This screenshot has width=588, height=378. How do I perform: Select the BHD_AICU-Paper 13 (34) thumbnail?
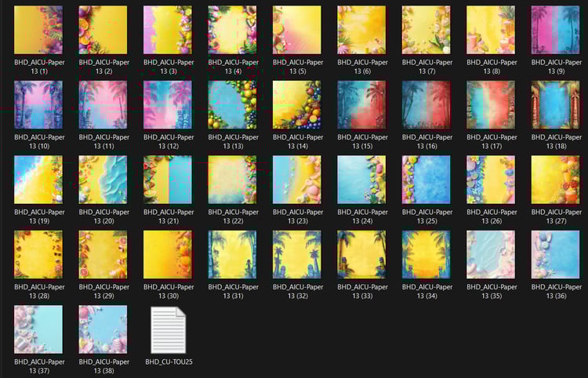point(426,255)
